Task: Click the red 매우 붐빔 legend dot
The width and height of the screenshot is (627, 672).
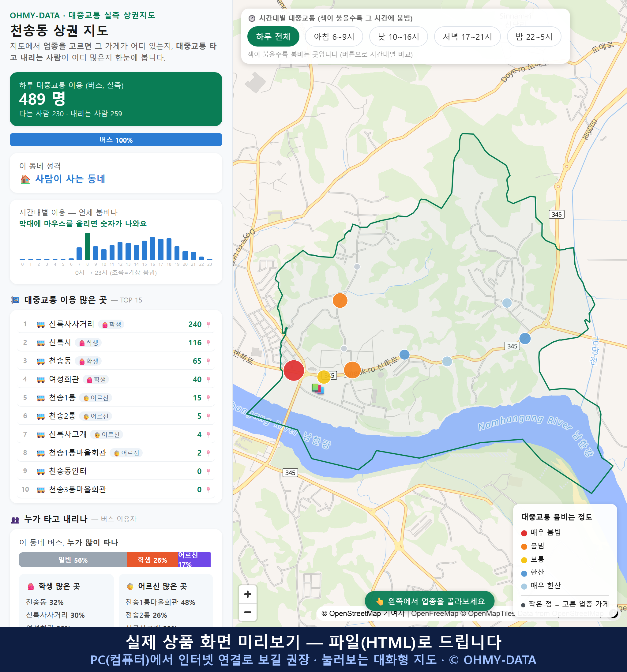Action: point(524,533)
